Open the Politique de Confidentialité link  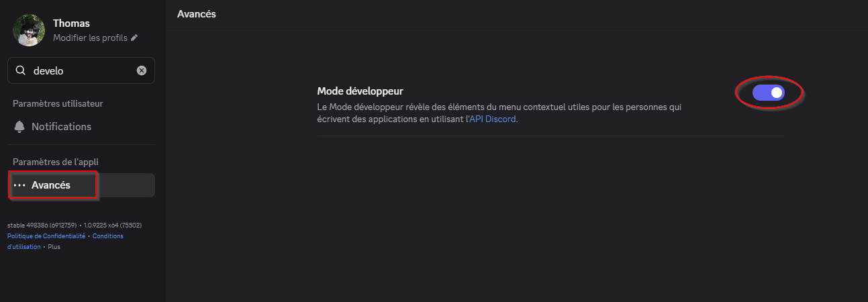pyautogui.click(x=46, y=236)
